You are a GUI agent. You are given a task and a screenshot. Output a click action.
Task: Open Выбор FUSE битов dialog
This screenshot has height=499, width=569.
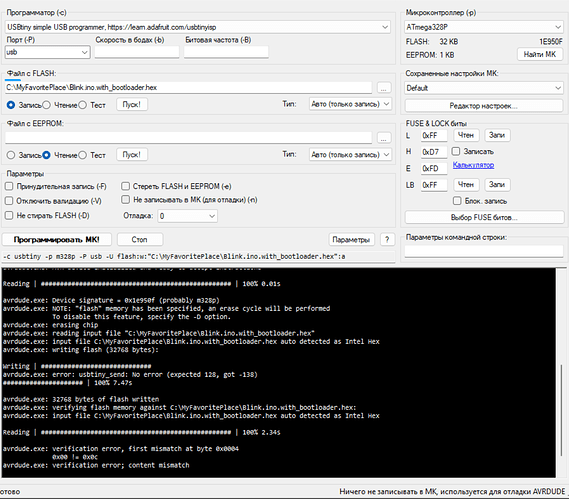484,217
